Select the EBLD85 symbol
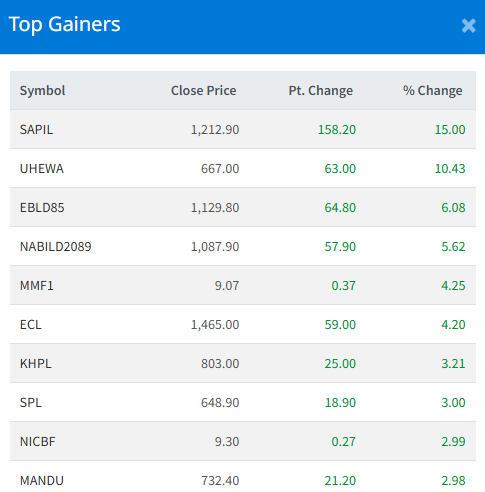485x492 pixels. click(x=42, y=207)
